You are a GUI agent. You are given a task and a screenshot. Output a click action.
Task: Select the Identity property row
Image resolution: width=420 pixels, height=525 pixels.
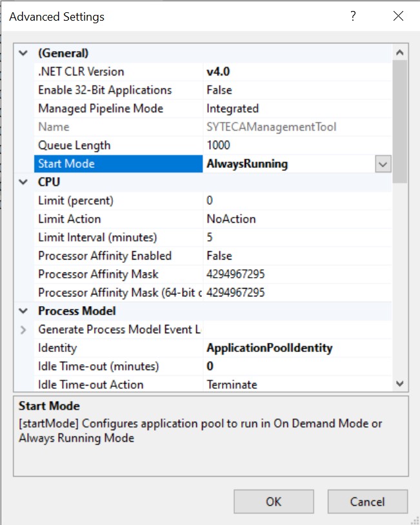[57, 348]
